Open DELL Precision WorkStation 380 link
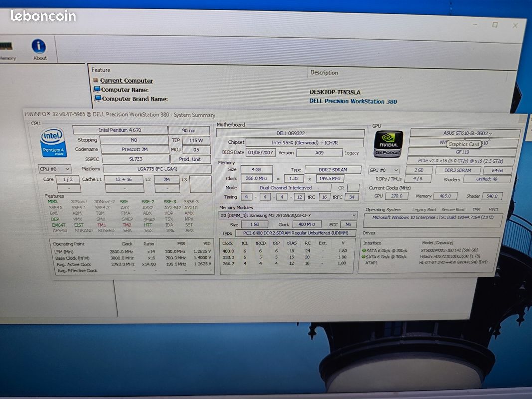 [x=353, y=101]
